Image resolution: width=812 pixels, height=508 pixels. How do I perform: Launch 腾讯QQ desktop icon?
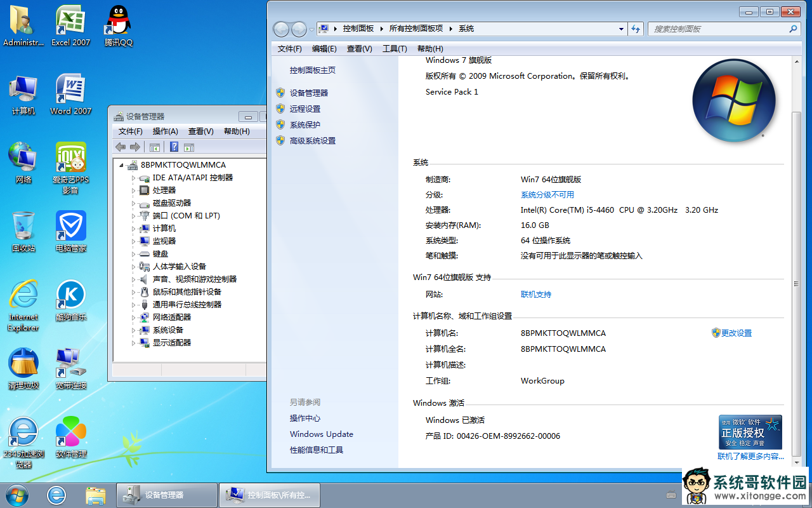pos(119,25)
